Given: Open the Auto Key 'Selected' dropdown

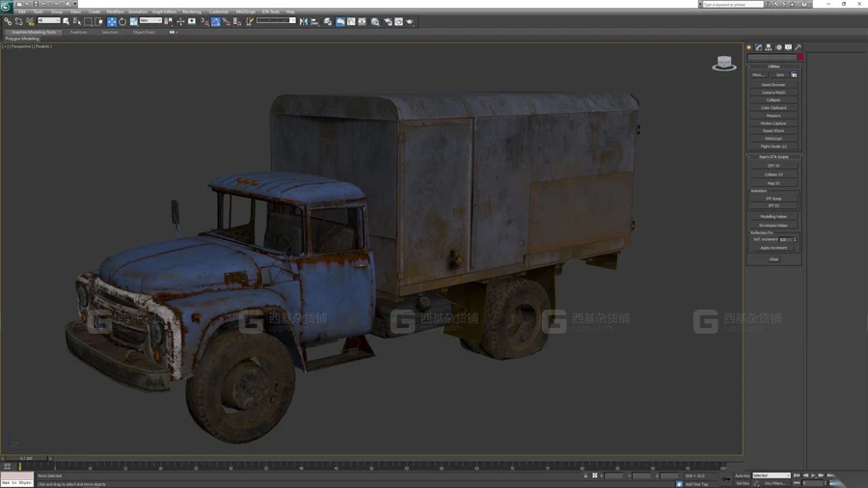Looking at the screenshot, I should point(772,475).
